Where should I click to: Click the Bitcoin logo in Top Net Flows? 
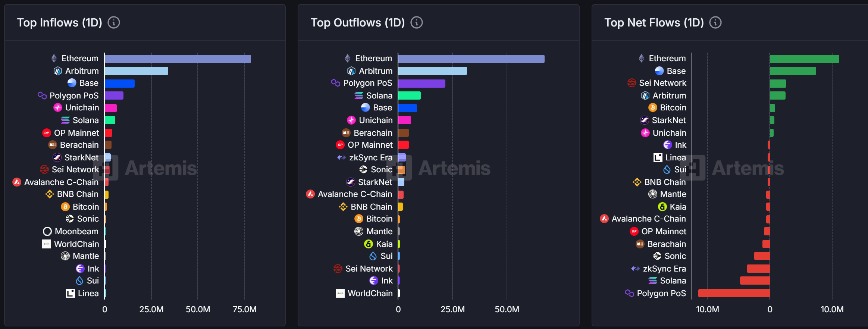pyautogui.click(x=653, y=107)
